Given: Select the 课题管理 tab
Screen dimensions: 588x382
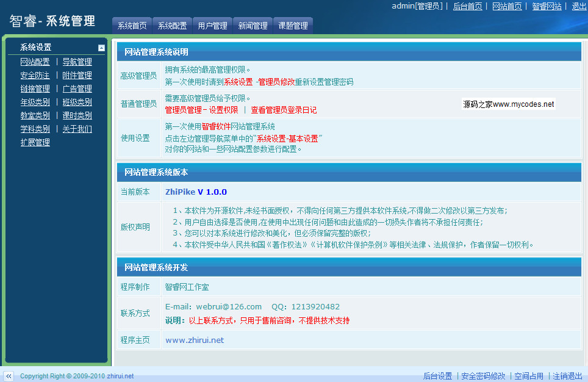Looking at the screenshot, I should pos(293,26).
